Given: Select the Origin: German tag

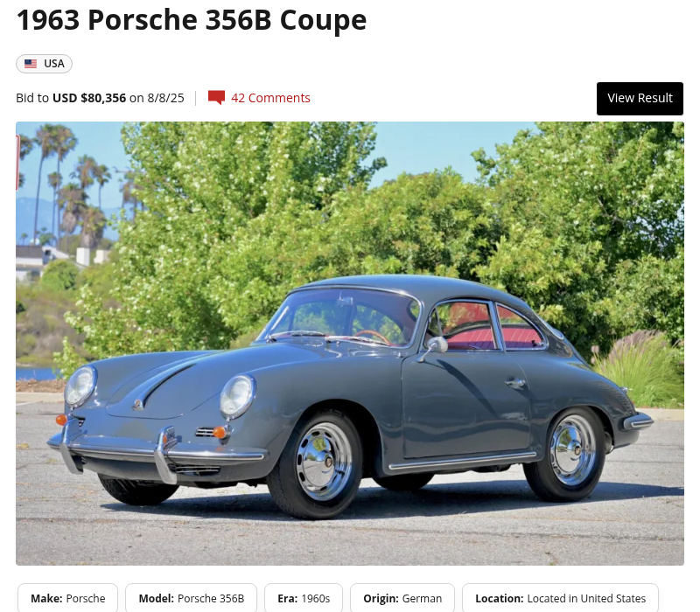Looking at the screenshot, I should [x=402, y=598].
